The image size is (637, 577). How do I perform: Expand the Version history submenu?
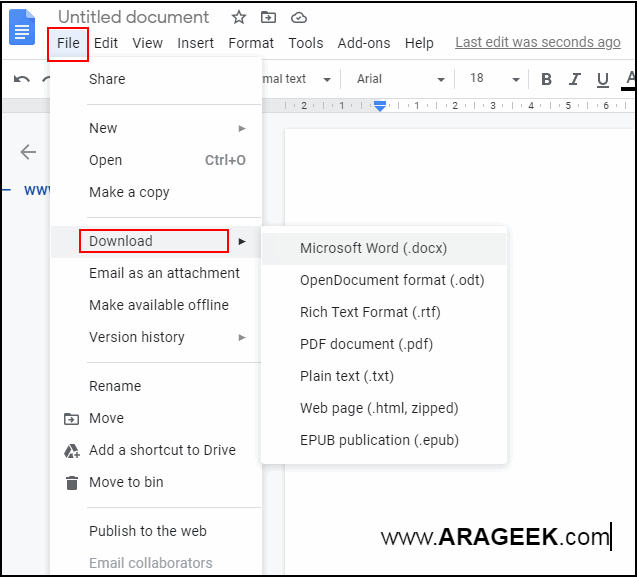pyautogui.click(x=156, y=337)
